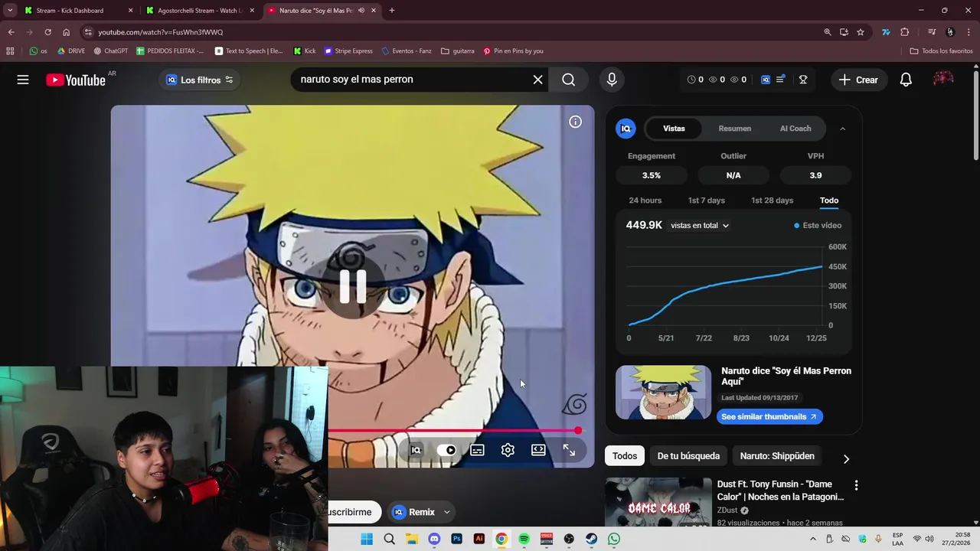Reload the page
This screenshot has height=551, width=980.
(47, 32)
